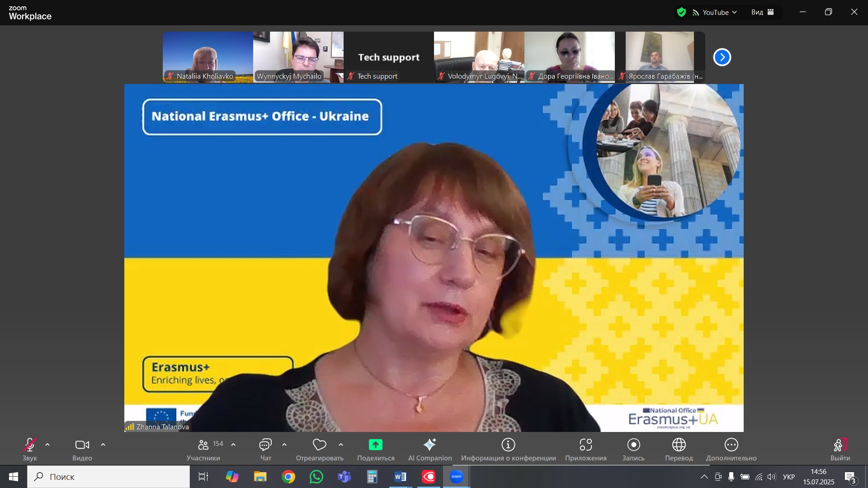Open the Участники participants panel
The image size is (868, 488).
[x=203, y=450]
